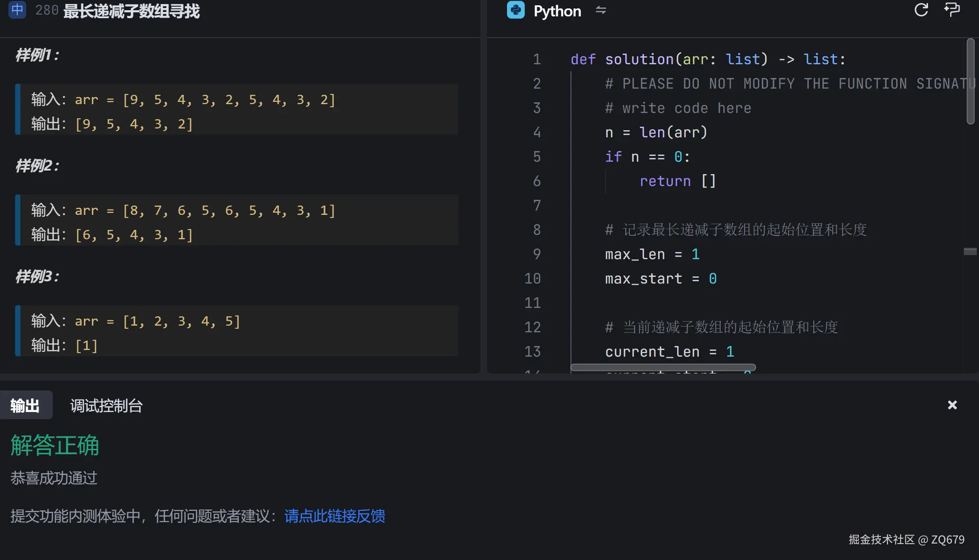The height and width of the screenshot is (560, 979).
Task: Open the 请点此链接反馈 feedback link
Action: click(335, 516)
